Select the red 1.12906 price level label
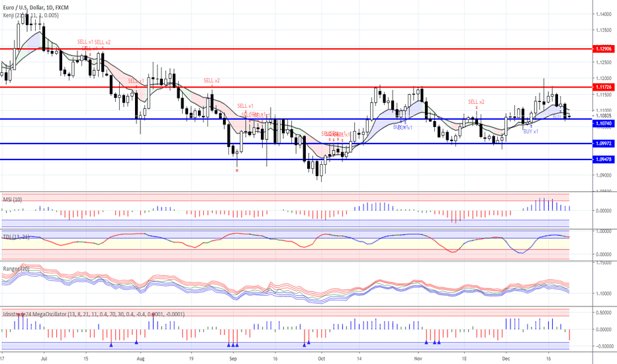 coord(603,49)
